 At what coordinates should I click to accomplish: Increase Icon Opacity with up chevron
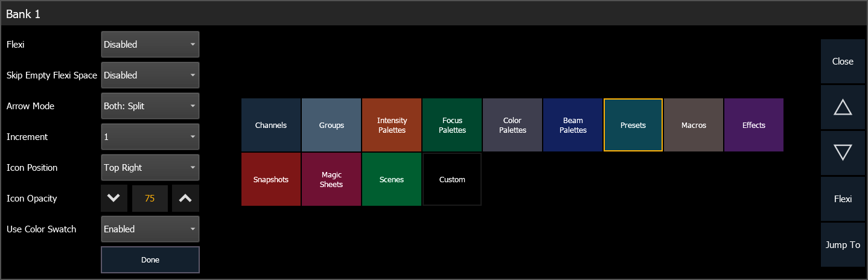pos(185,199)
